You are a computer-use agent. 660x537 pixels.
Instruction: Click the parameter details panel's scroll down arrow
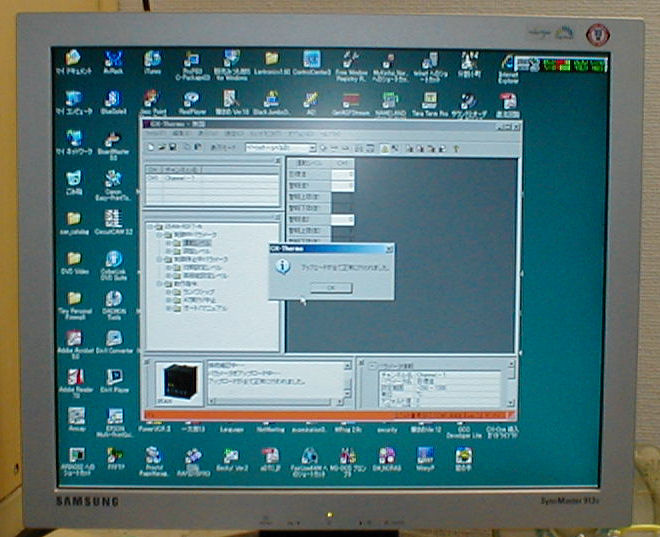point(511,403)
